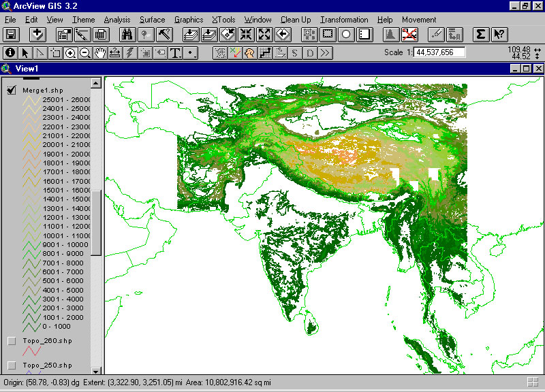
Task: Open the Transformation menu
Action: (344, 20)
